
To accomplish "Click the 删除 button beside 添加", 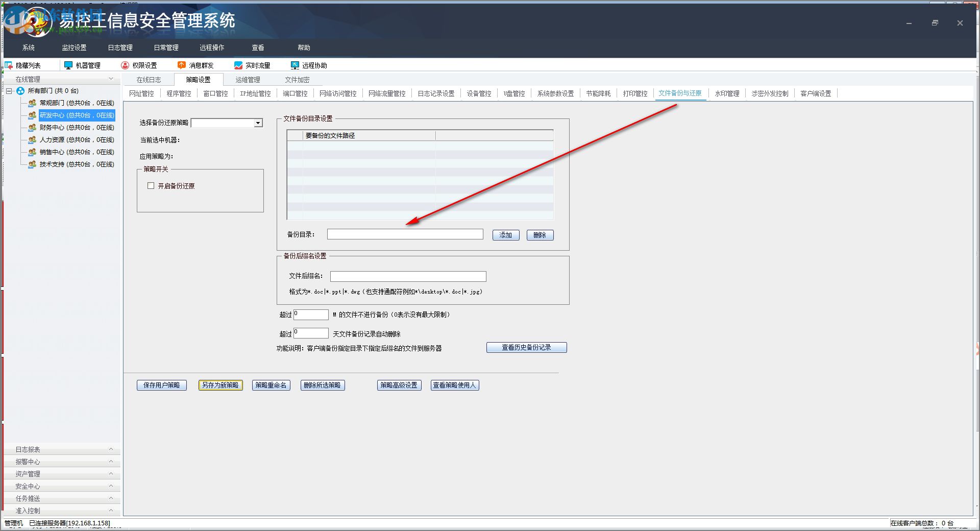I will click(540, 235).
